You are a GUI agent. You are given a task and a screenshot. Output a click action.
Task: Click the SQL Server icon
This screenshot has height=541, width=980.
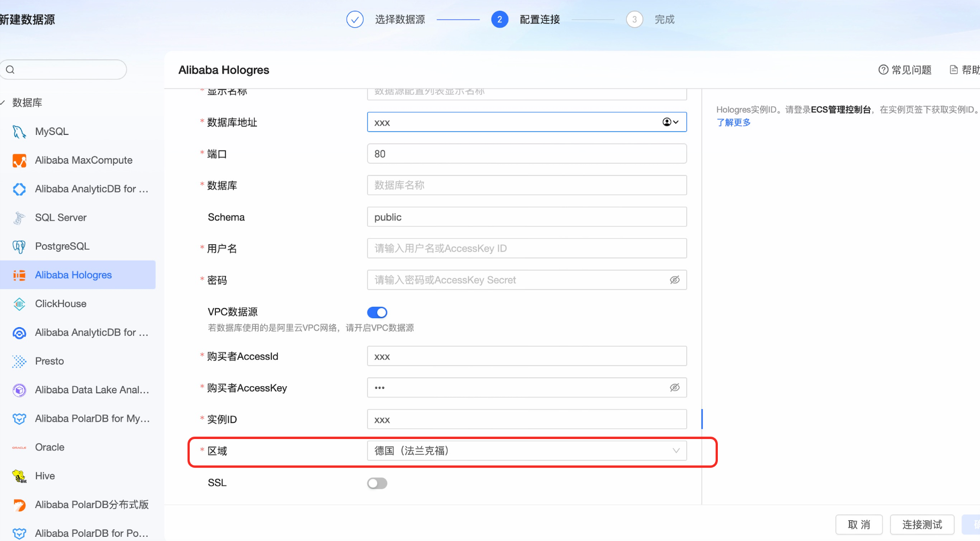pyautogui.click(x=19, y=218)
